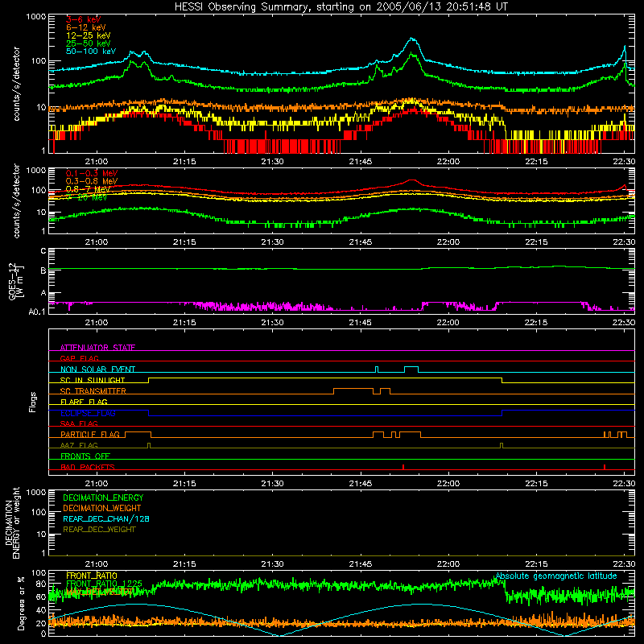This screenshot has height=644, width=644.
Task: Click the SC_TRANSMITTER flag label
Action: (x=93, y=391)
